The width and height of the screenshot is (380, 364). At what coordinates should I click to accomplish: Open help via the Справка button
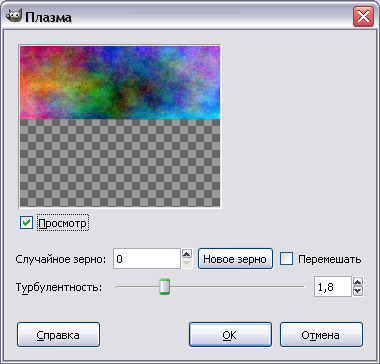click(x=58, y=335)
